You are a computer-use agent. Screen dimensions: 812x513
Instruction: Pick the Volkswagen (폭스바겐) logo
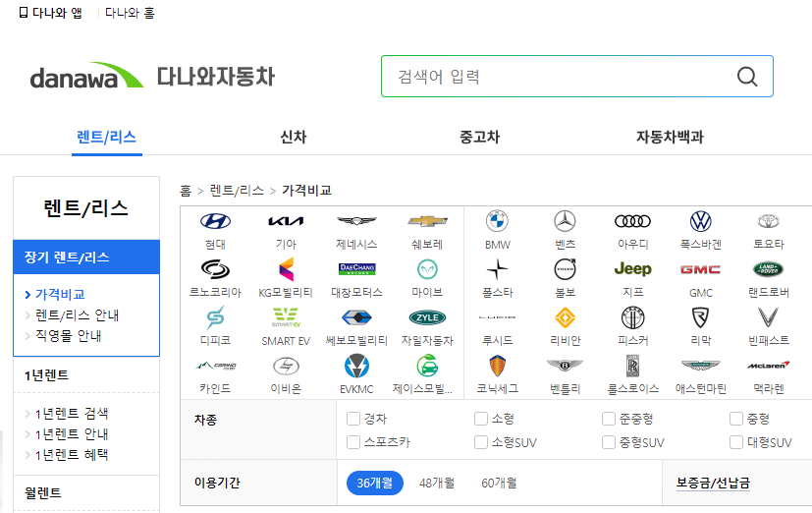tap(701, 221)
